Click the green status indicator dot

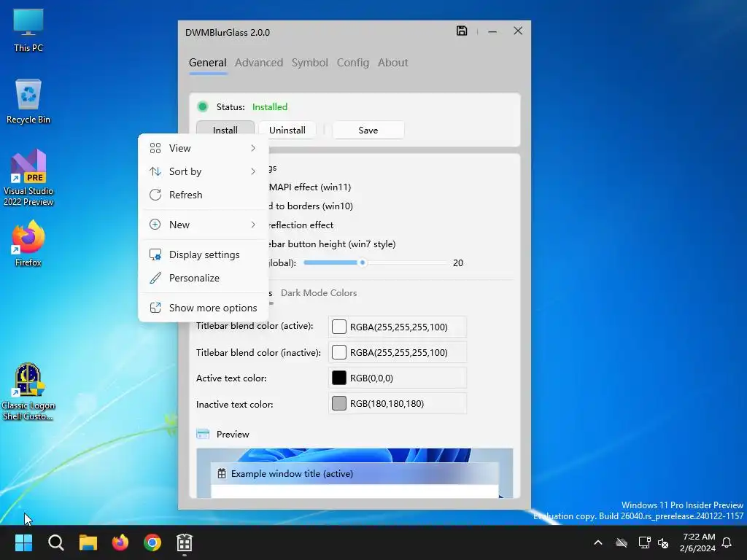203,106
